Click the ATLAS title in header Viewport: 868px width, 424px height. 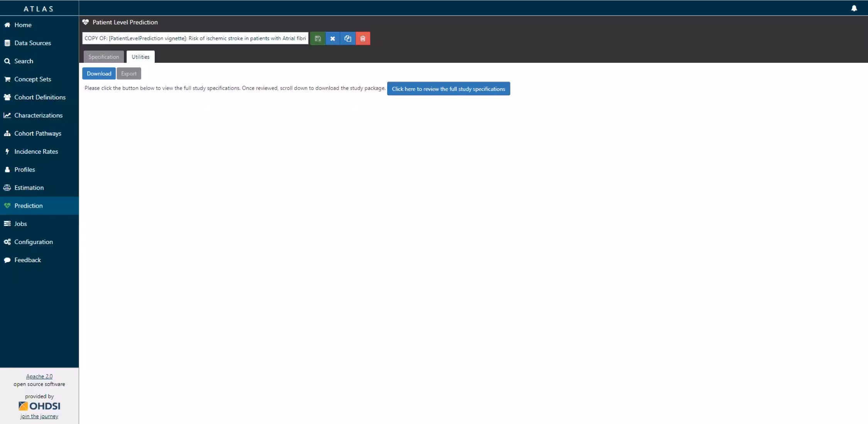point(39,9)
